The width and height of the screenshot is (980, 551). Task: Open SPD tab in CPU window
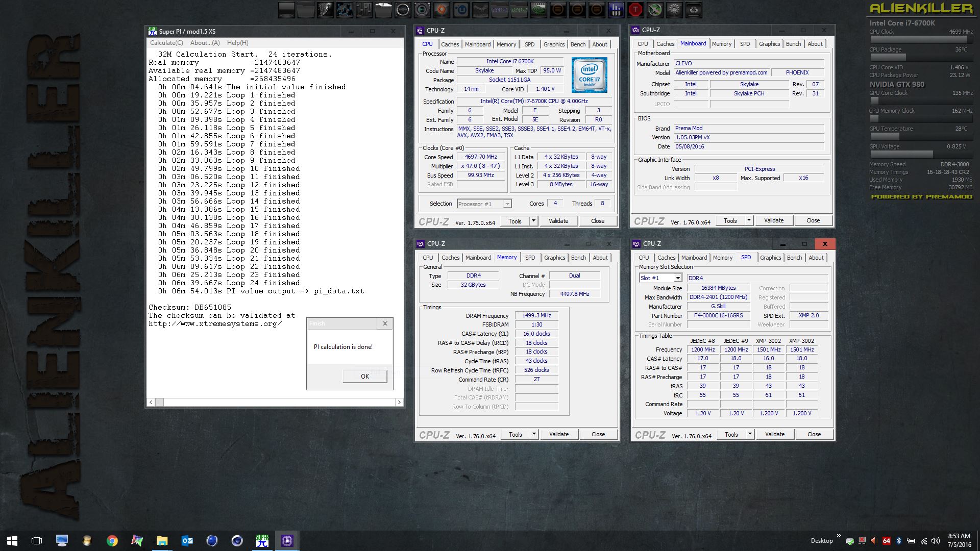point(530,44)
